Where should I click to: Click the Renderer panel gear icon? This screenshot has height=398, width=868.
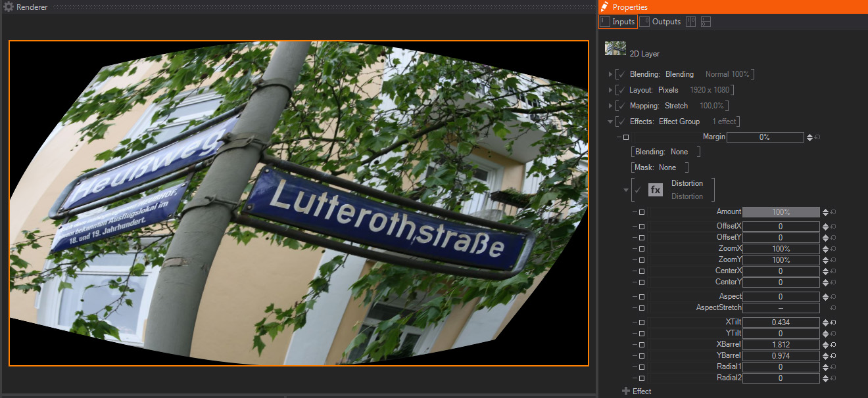click(9, 7)
